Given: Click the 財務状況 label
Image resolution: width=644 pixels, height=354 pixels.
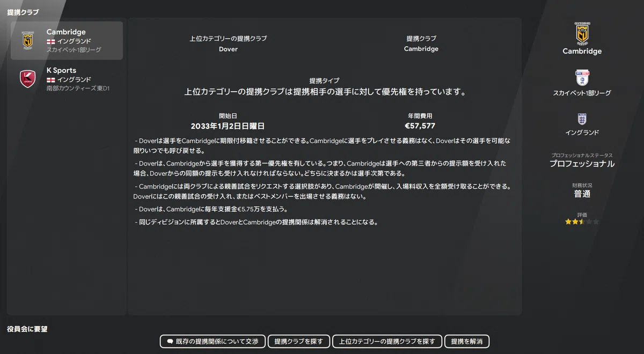Looking at the screenshot, I should click(x=582, y=186).
